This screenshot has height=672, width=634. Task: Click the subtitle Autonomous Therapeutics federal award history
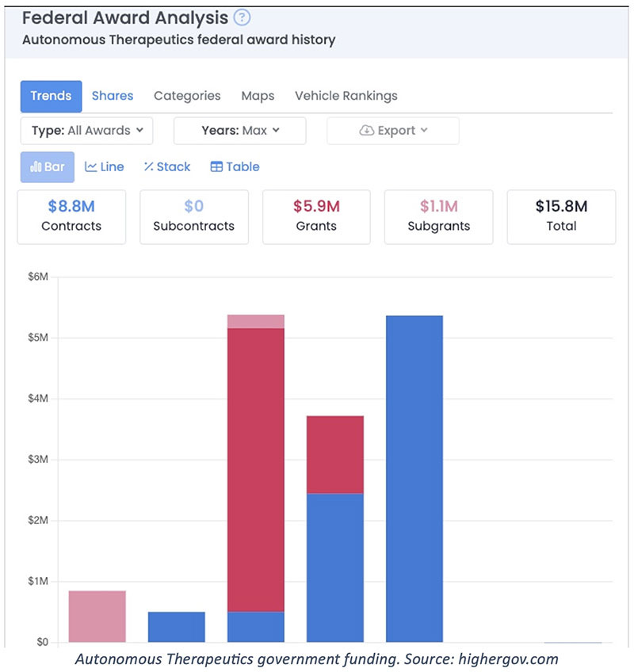point(179,40)
